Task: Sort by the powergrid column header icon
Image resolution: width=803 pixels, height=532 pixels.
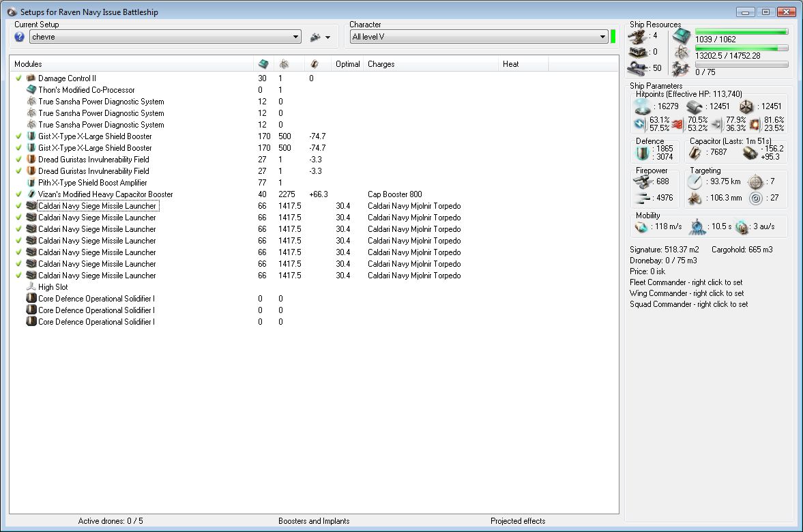Action: click(x=284, y=64)
